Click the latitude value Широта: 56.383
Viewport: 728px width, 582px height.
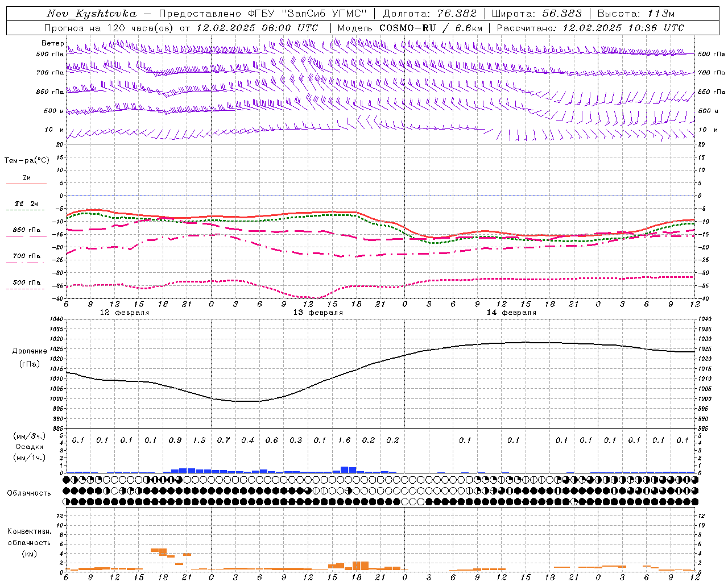tap(537, 14)
